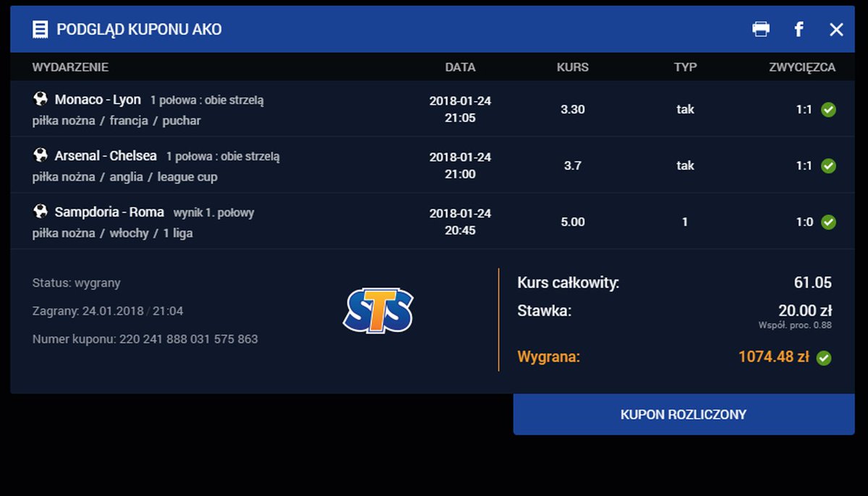
Task: Click the Kupon rozliczony button
Action: (x=684, y=414)
